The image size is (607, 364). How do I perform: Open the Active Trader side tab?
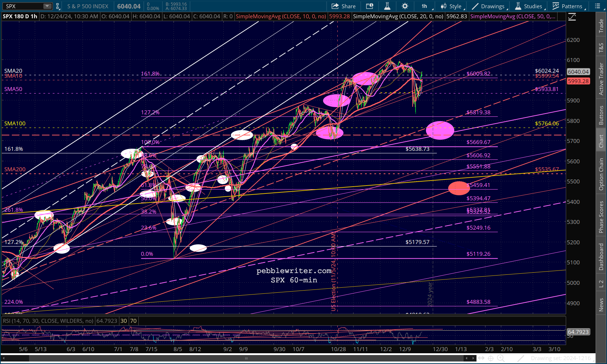[x=601, y=79]
